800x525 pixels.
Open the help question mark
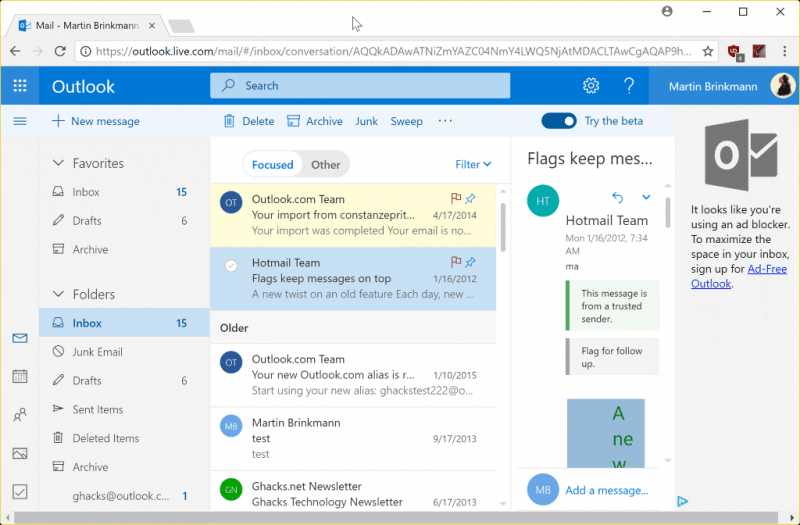[629, 86]
